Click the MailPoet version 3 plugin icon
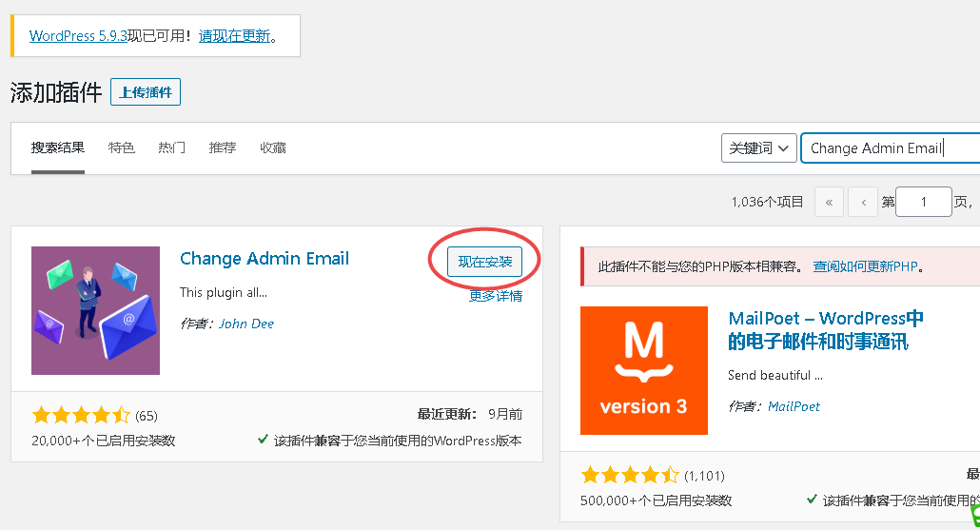 (643, 370)
